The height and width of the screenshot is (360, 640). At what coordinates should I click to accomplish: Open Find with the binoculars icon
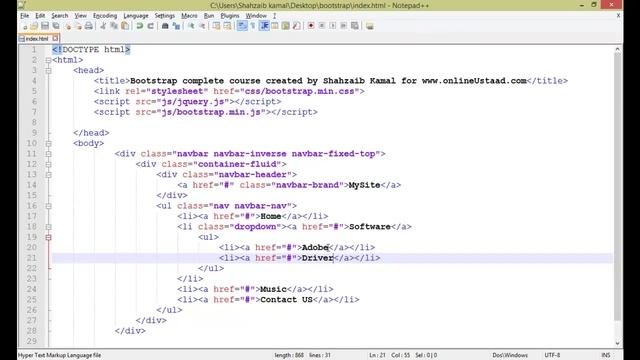click(x=165, y=26)
